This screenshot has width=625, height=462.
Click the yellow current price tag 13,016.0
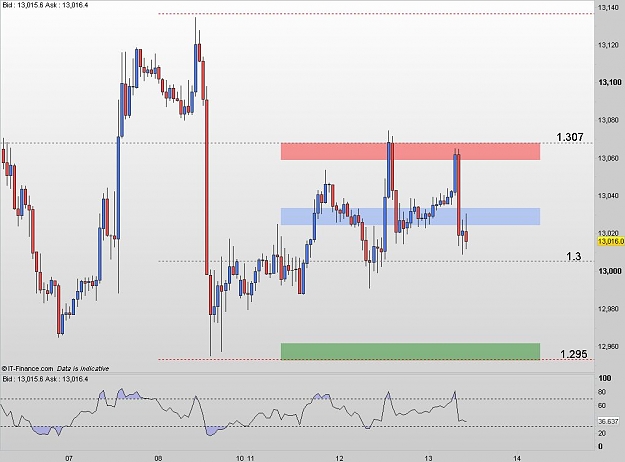pos(611,242)
